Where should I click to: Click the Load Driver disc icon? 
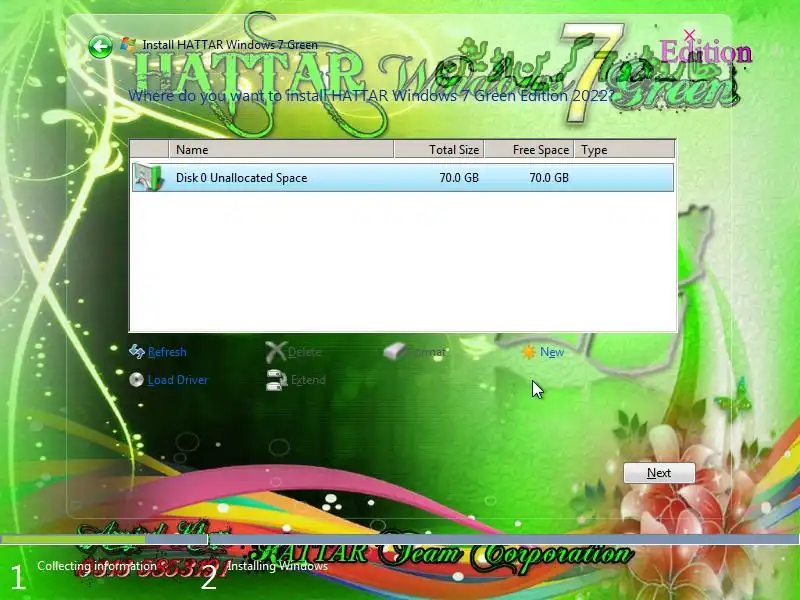click(x=136, y=380)
